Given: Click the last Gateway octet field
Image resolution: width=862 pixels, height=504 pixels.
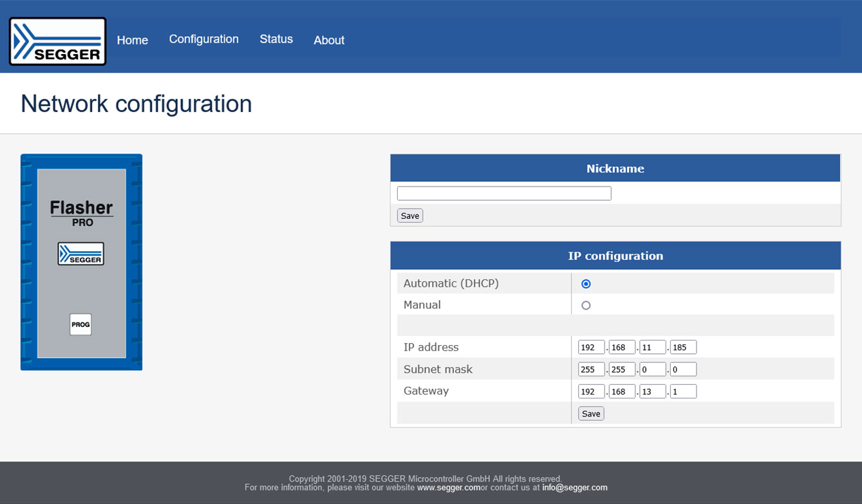Looking at the screenshot, I should coord(683,391).
